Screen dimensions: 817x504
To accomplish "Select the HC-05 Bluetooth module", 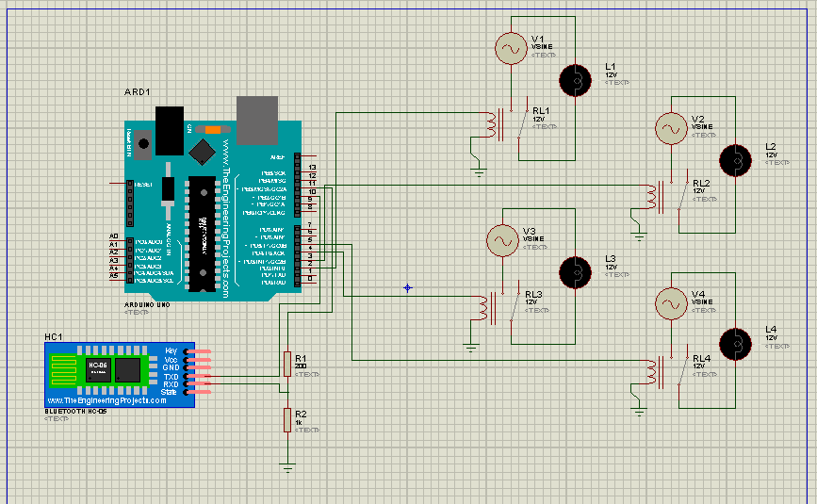I will pyautogui.click(x=120, y=375).
